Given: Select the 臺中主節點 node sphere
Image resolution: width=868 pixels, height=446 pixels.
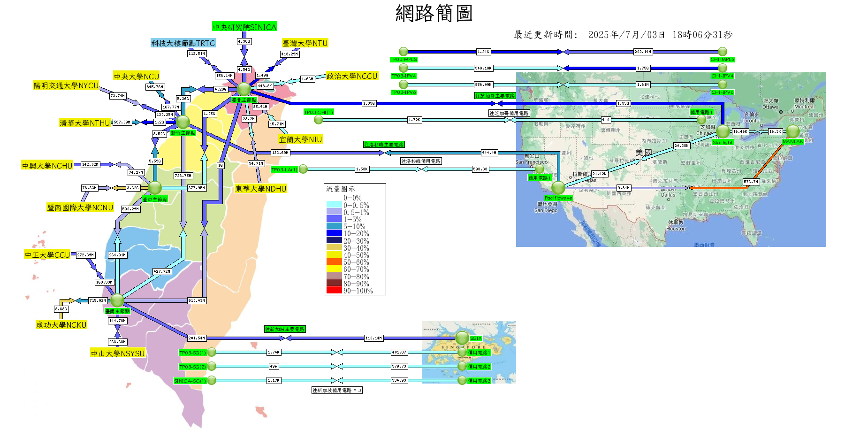Looking at the screenshot, I should point(155,188).
